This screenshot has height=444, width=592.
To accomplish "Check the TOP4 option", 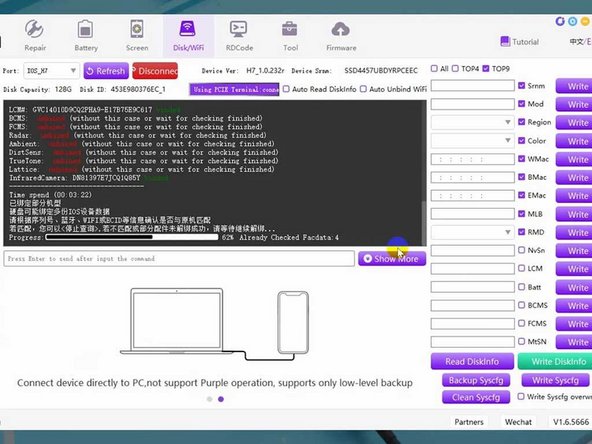I will coord(455,69).
